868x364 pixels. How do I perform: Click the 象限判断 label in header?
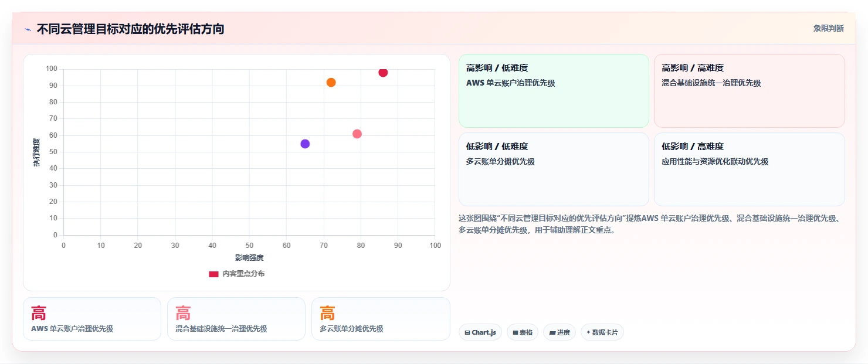tap(828, 28)
